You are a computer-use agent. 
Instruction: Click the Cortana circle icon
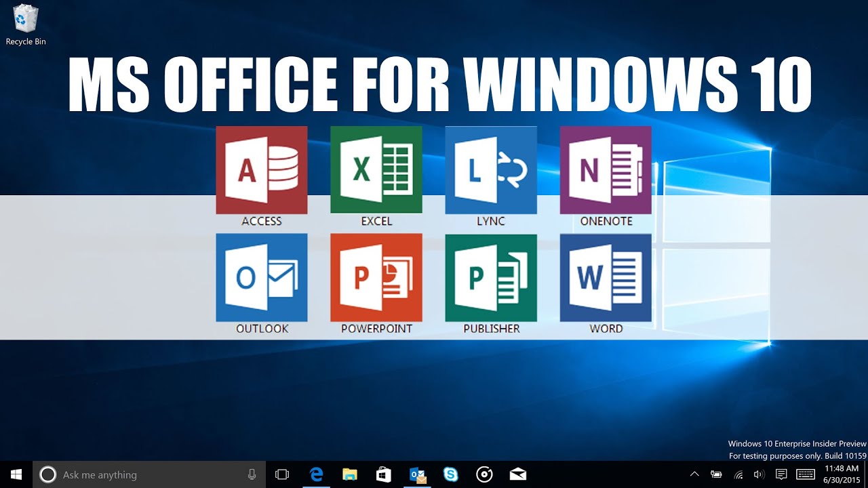click(47, 474)
